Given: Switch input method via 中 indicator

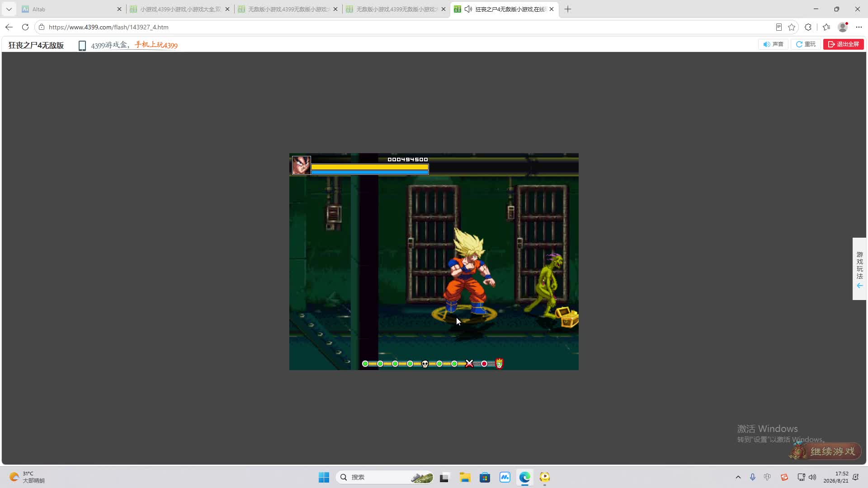Looking at the screenshot, I should [x=767, y=477].
